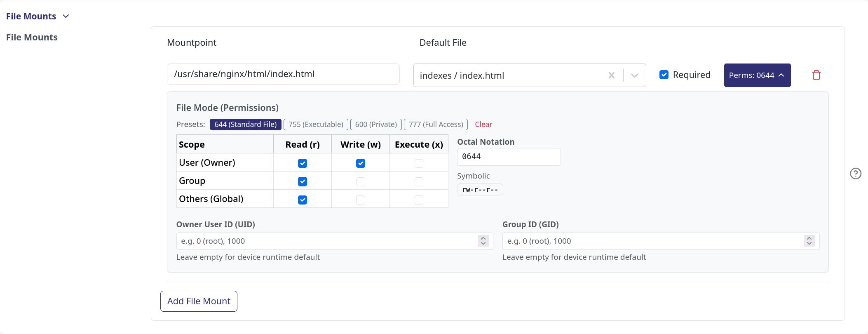
Task: Enable User (Owner) Execute permission
Action: [x=419, y=163]
